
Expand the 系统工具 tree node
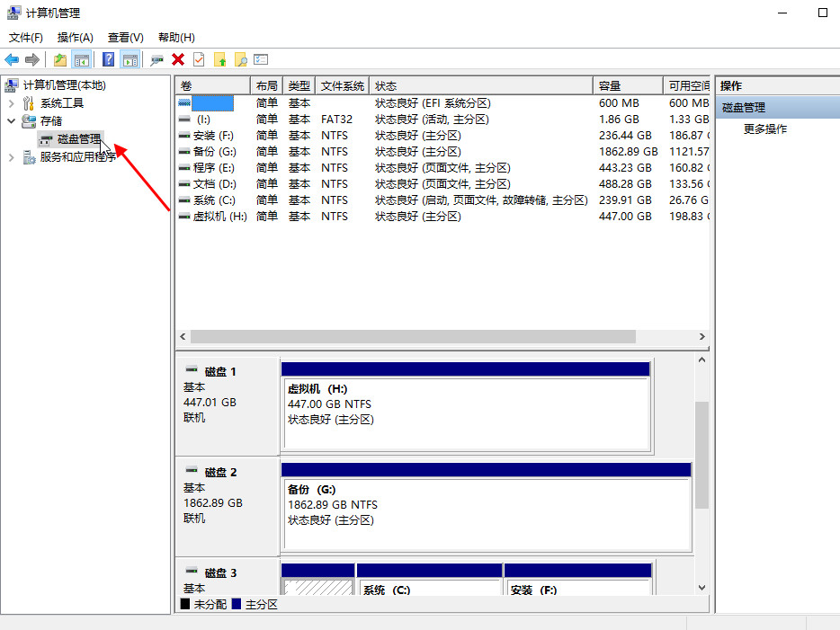click(x=12, y=103)
